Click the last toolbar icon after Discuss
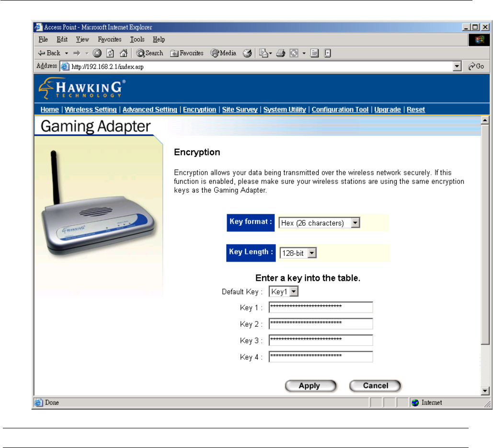 [x=328, y=53]
